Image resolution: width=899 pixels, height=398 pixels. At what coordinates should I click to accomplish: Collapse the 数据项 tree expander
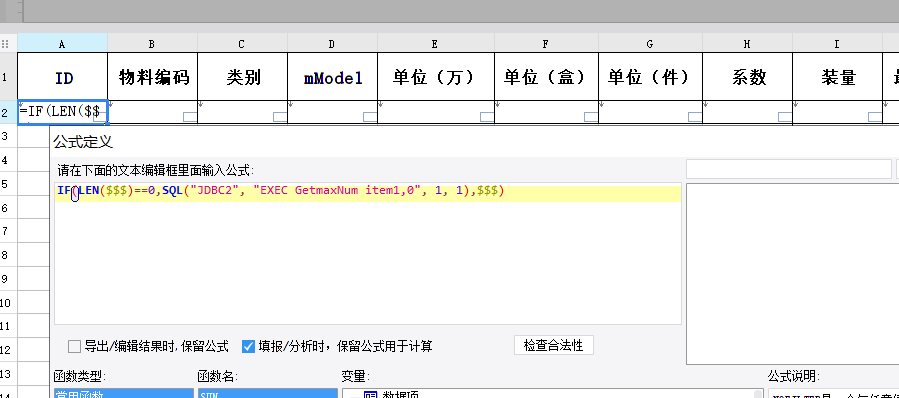click(354, 395)
